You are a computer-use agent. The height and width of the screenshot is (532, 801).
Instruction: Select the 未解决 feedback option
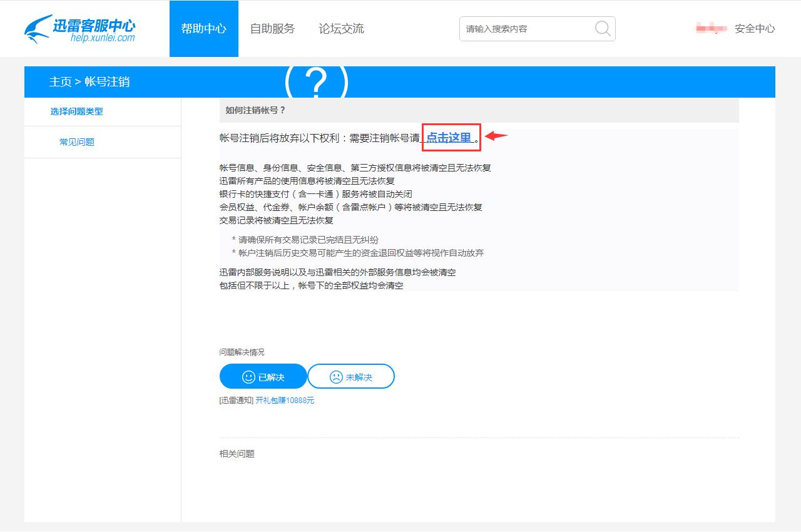tap(351, 376)
